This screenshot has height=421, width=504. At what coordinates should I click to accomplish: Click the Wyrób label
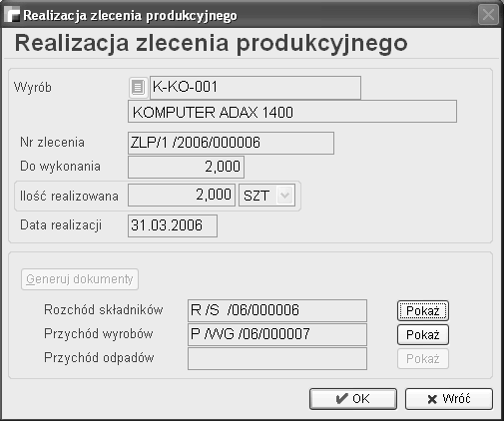[33, 88]
